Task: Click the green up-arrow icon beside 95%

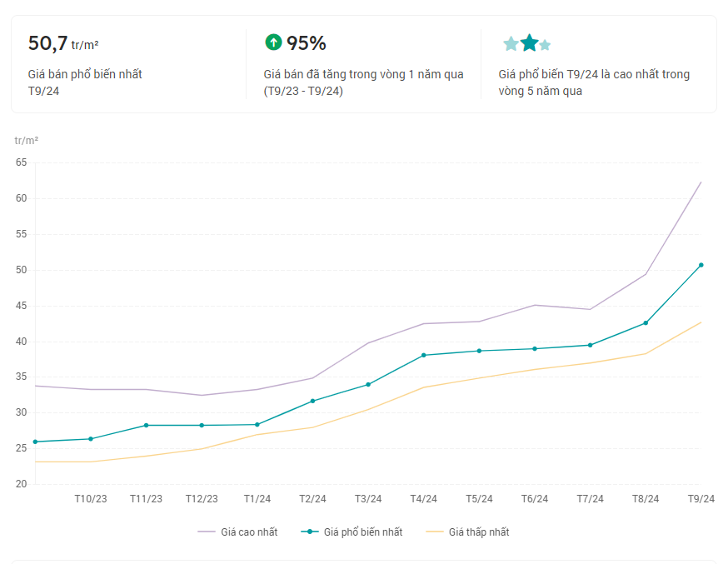Action: click(273, 42)
